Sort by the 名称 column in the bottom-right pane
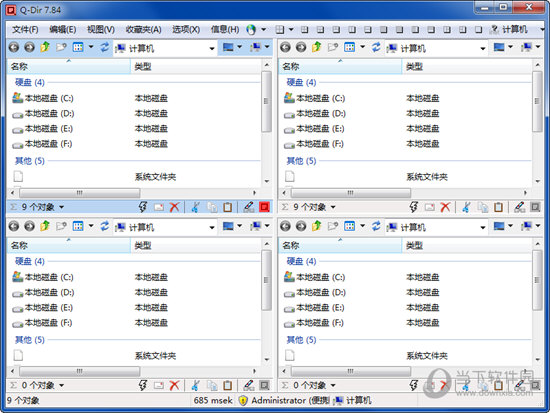 coord(340,245)
